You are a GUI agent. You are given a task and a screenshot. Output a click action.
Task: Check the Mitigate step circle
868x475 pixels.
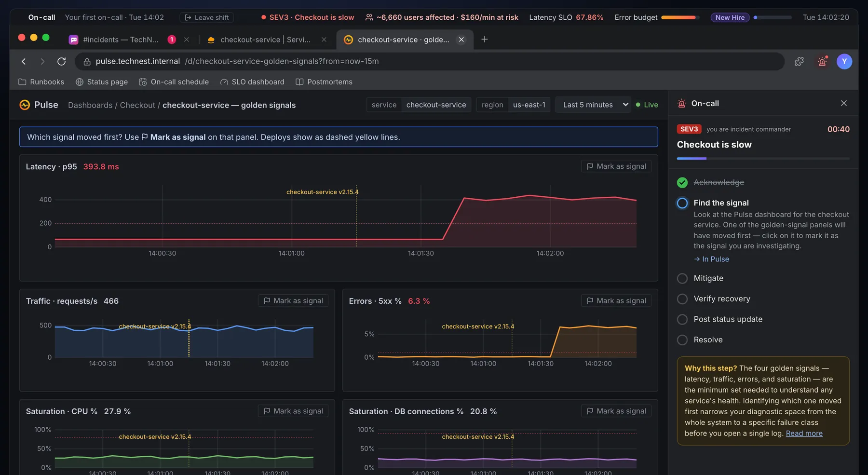pos(682,278)
